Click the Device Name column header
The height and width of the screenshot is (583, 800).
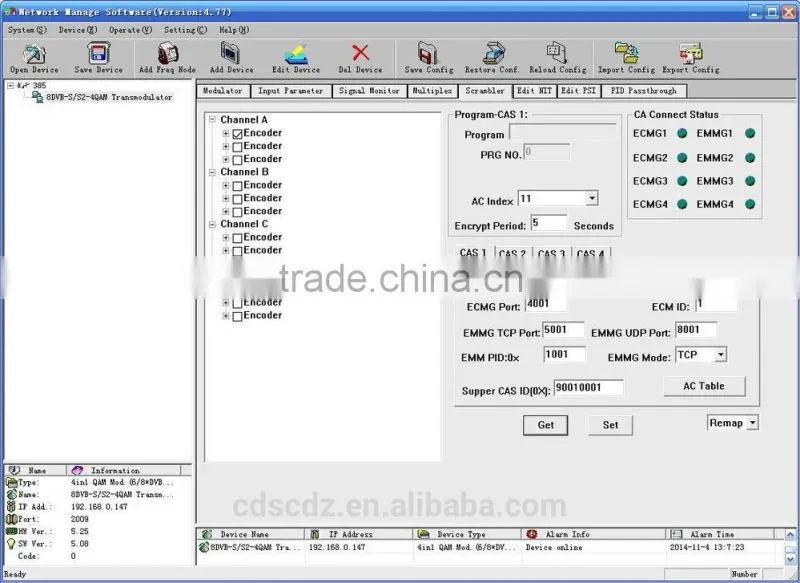(251, 534)
